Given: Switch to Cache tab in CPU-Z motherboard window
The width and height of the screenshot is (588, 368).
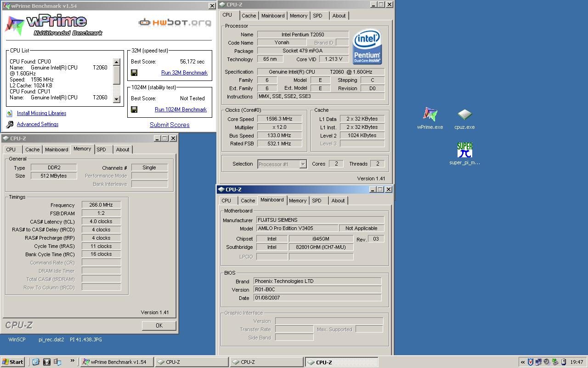Looking at the screenshot, I should [x=248, y=201].
